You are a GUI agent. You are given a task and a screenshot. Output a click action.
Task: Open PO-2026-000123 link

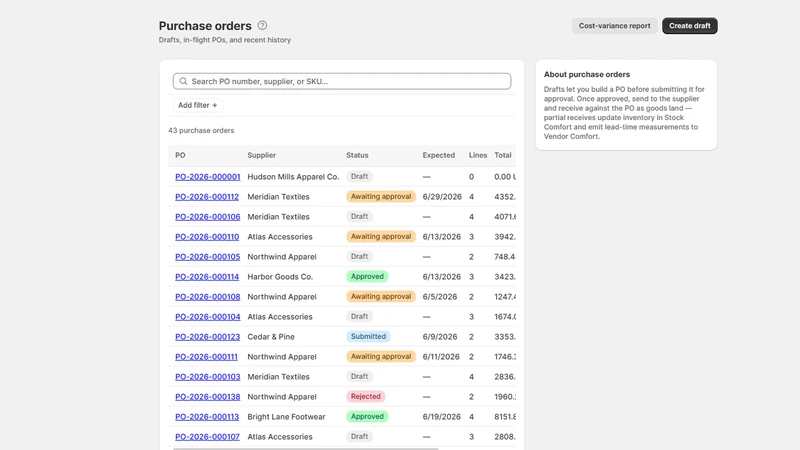pos(208,337)
